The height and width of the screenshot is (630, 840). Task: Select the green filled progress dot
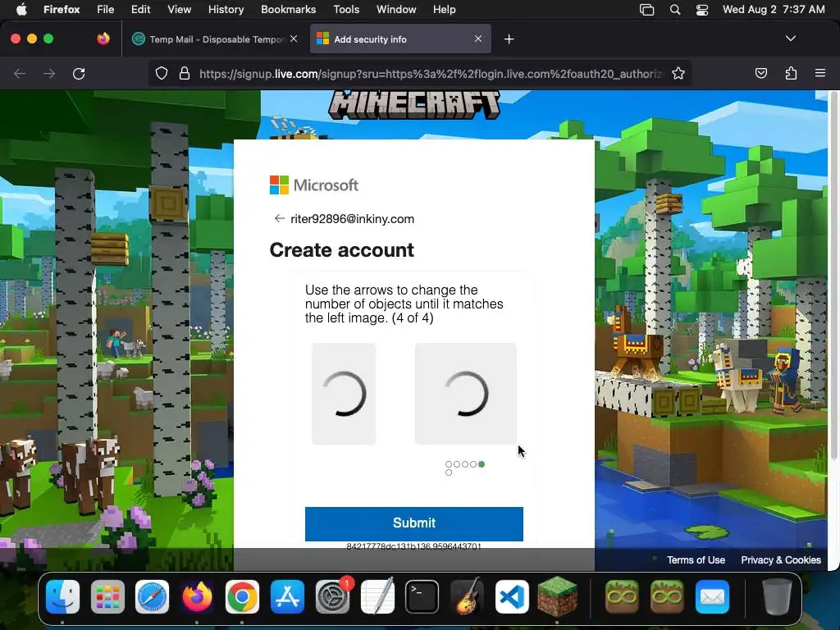coord(482,464)
